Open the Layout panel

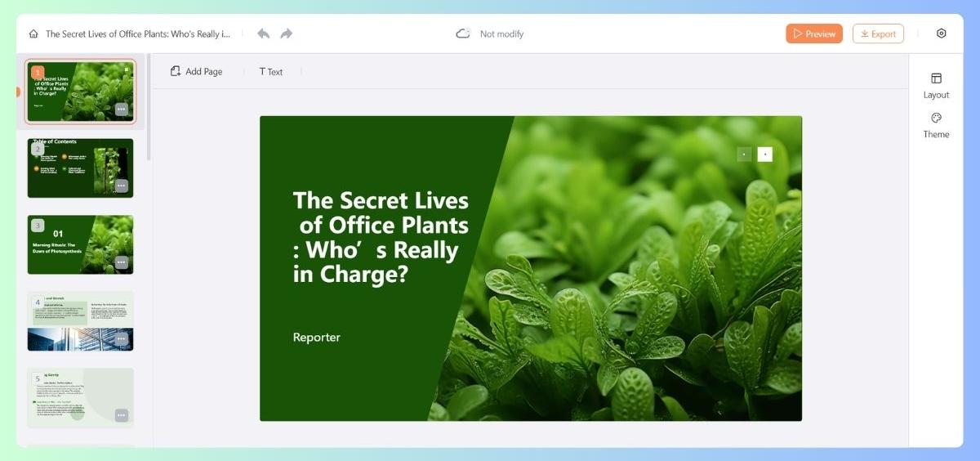[936, 85]
